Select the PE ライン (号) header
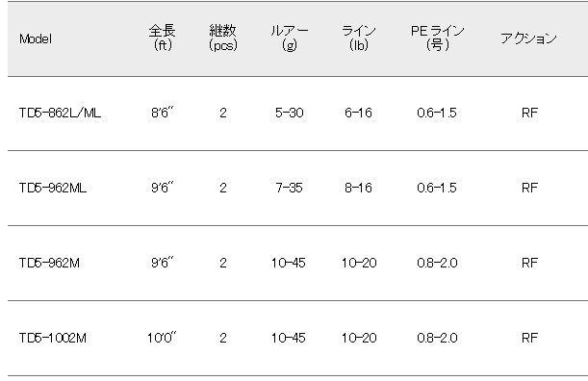588x381 pixels. (437, 38)
